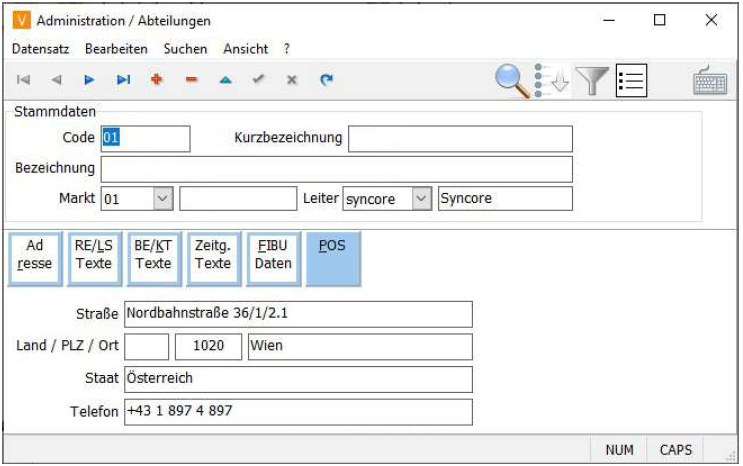
Task: Click the CAPS status bar indicator
Action: tap(676, 449)
